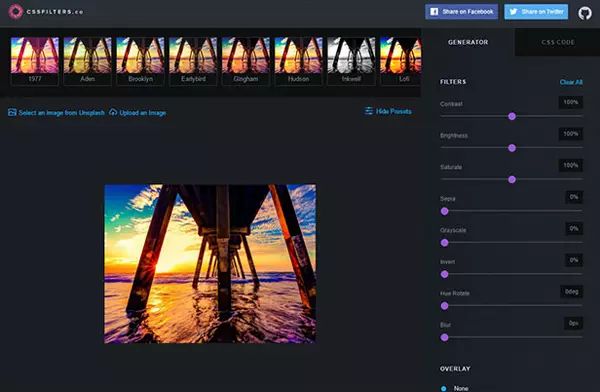The image size is (600, 392).
Task: Click the Contrast 100% value field
Action: [571, 102]
